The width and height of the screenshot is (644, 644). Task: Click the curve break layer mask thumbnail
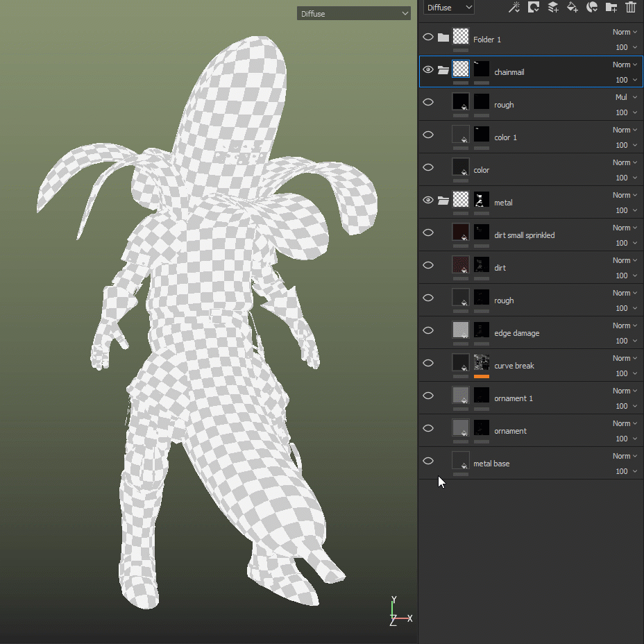[x=482, y=362]
